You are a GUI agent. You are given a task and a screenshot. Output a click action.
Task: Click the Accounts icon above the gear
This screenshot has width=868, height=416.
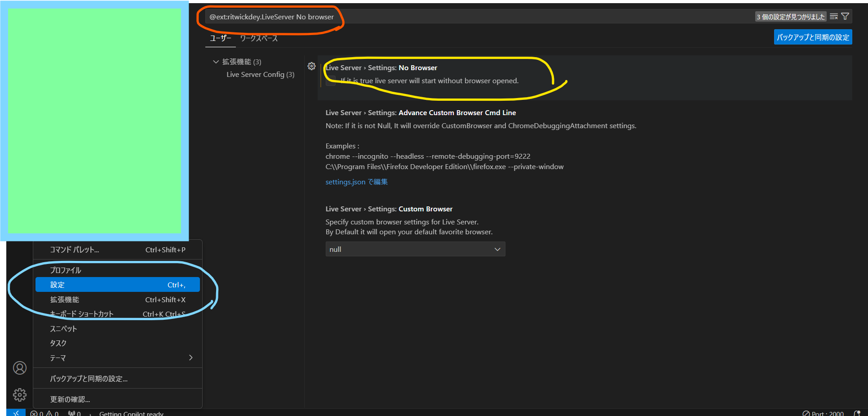tap(19, 367)
